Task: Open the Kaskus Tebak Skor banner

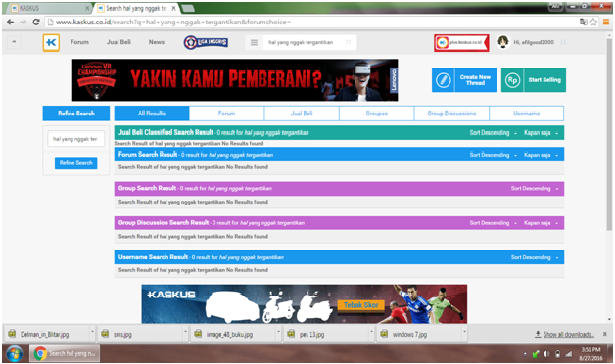Action: coord(305,304)
